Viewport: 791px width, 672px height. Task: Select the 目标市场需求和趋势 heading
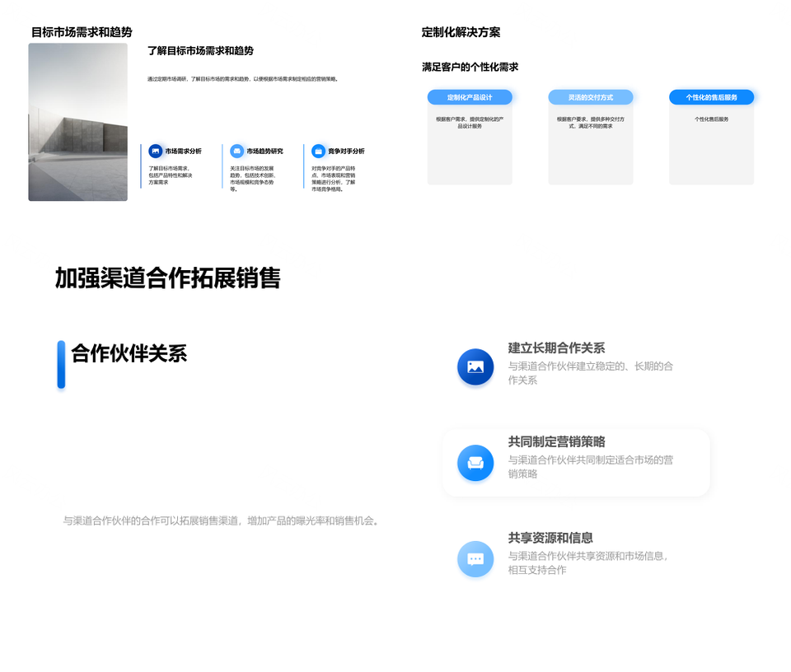[82, 32]
